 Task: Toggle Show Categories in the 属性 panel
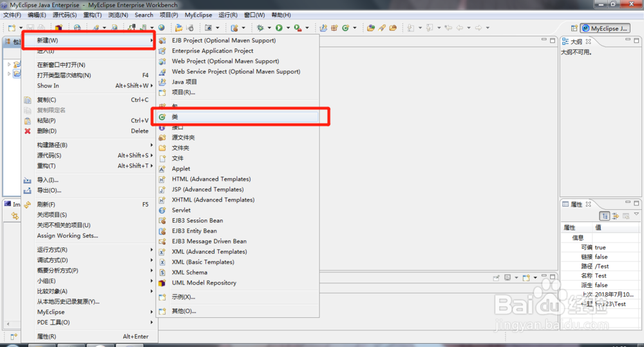point(605,216)
